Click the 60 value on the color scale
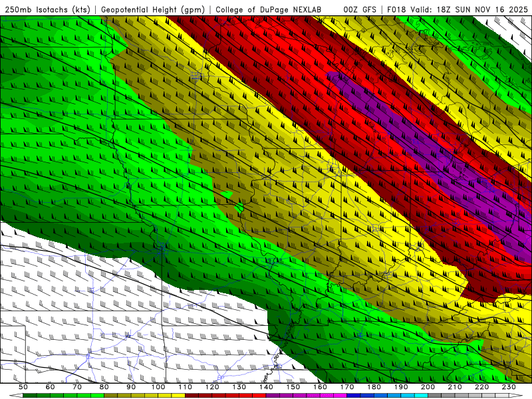This screenshot has width=532, height=399. point(50,387)
